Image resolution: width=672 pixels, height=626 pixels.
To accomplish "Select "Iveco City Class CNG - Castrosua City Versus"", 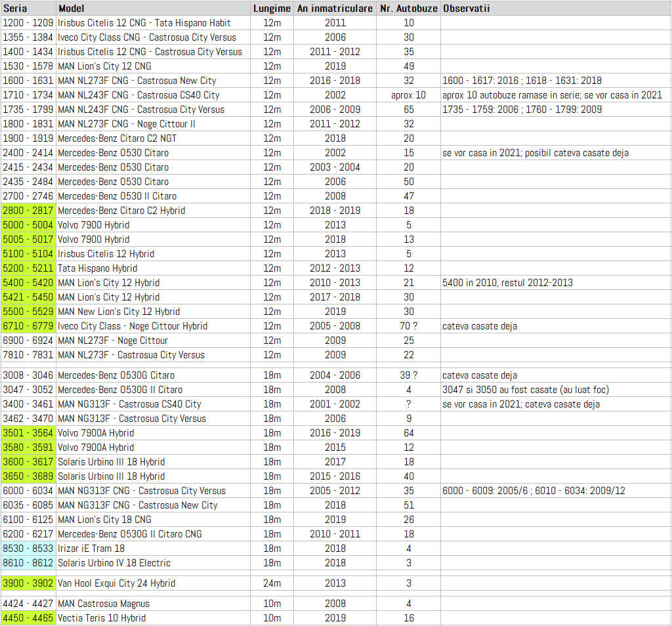I will (x=147, y=37).
